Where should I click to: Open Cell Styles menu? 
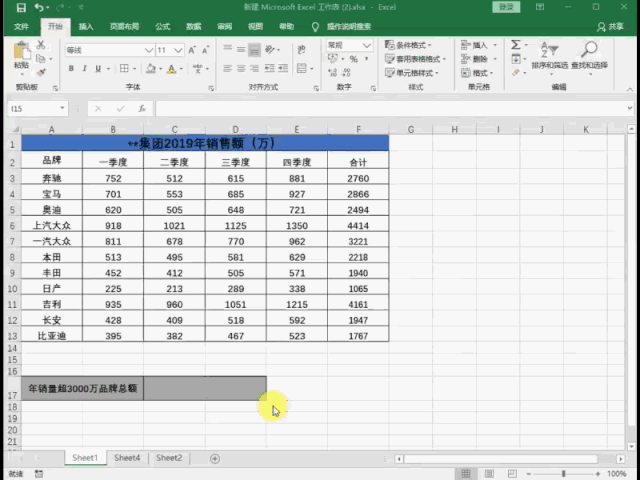click(412, 73)
